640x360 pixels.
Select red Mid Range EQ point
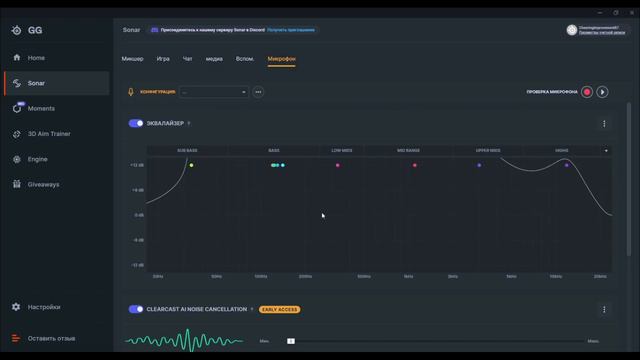tap(415, 165)
